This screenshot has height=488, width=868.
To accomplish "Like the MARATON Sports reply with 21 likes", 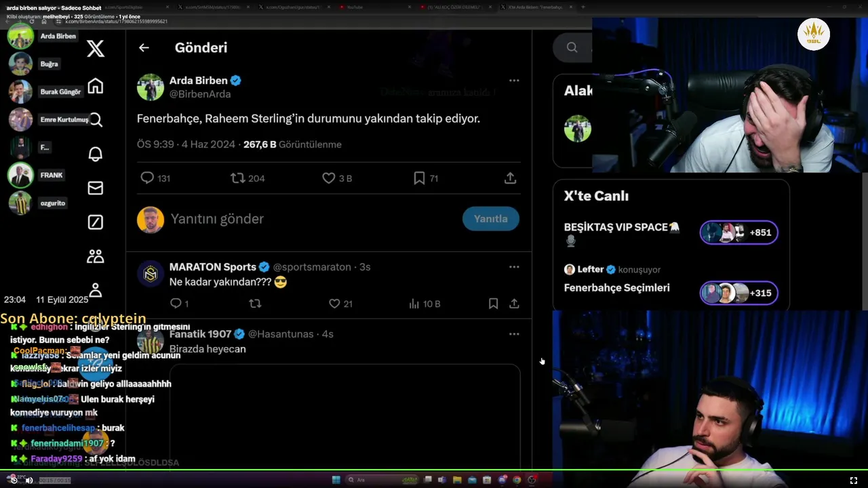I will pos(340,304).
